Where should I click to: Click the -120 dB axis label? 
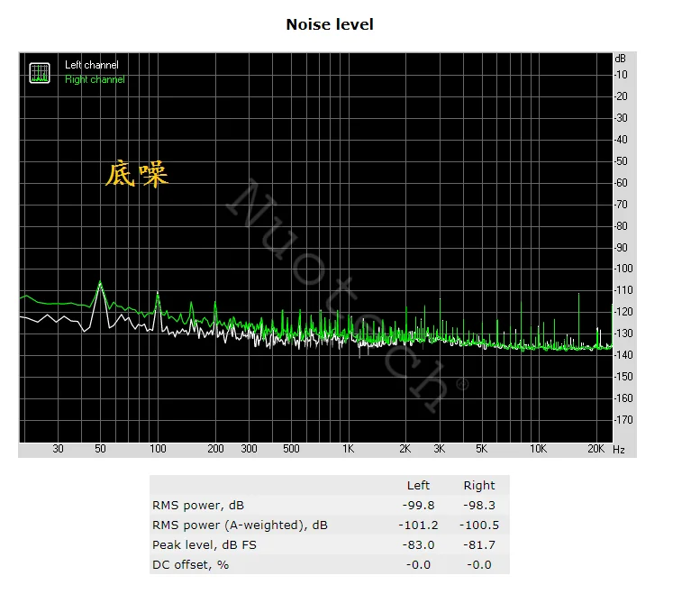coord(623,312)
